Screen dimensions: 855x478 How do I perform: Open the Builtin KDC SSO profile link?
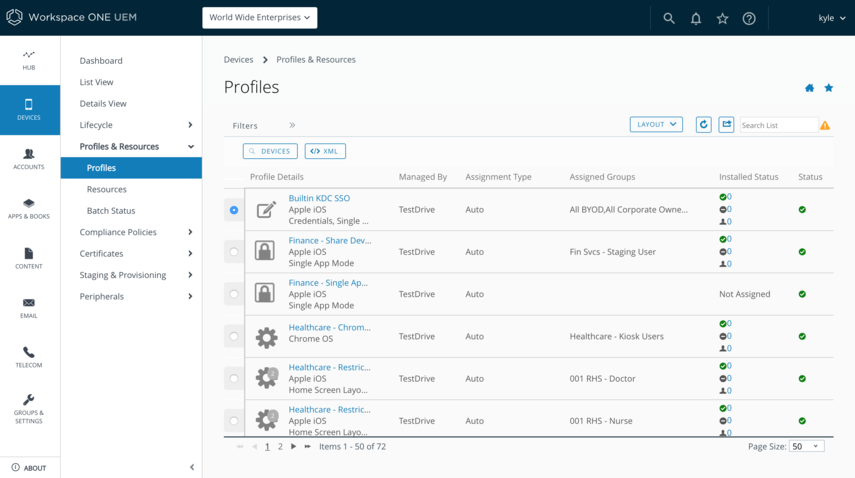319,198
